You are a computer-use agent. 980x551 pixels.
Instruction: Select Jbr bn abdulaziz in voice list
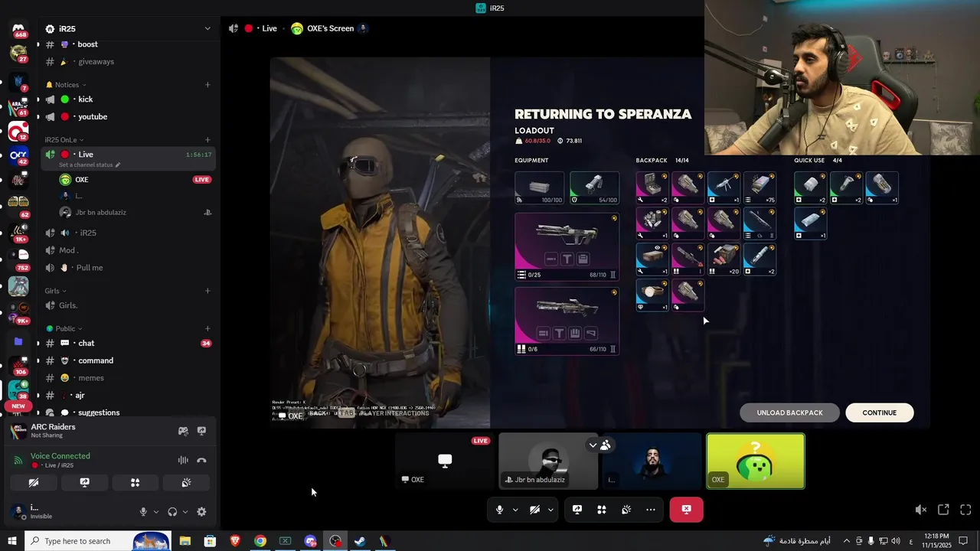point(136,213)
